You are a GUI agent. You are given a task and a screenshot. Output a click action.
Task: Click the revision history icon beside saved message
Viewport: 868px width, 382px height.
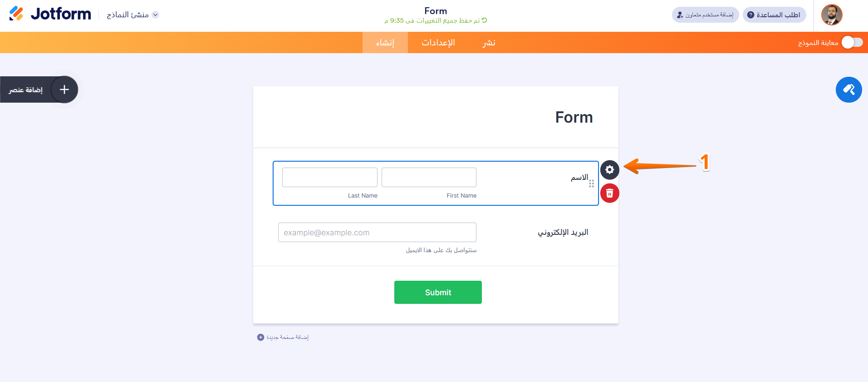[484, 20]
